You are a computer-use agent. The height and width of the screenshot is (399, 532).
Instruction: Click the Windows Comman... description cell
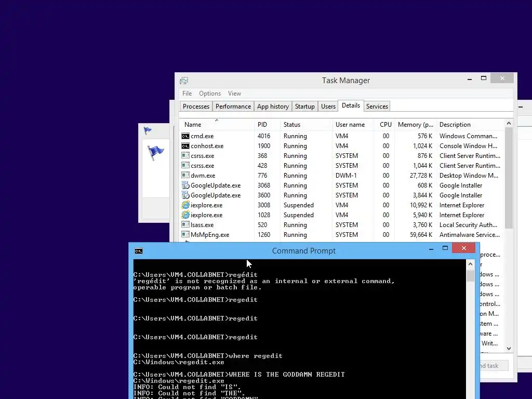[x=468, y=136]
